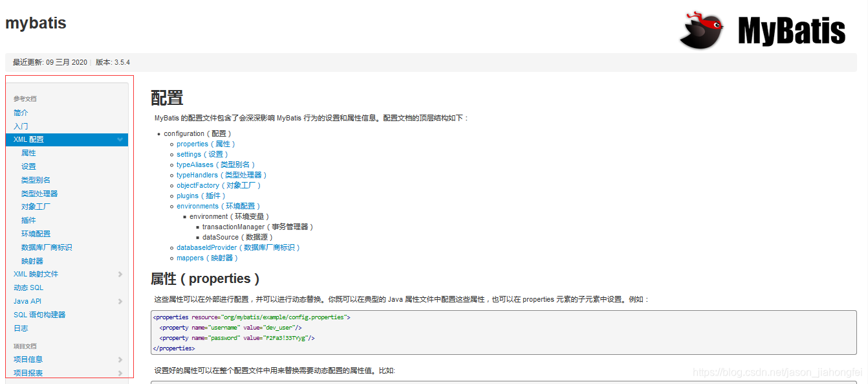Open the 类型别名 page
Screen dimensions: 868x384
(37, 179)
